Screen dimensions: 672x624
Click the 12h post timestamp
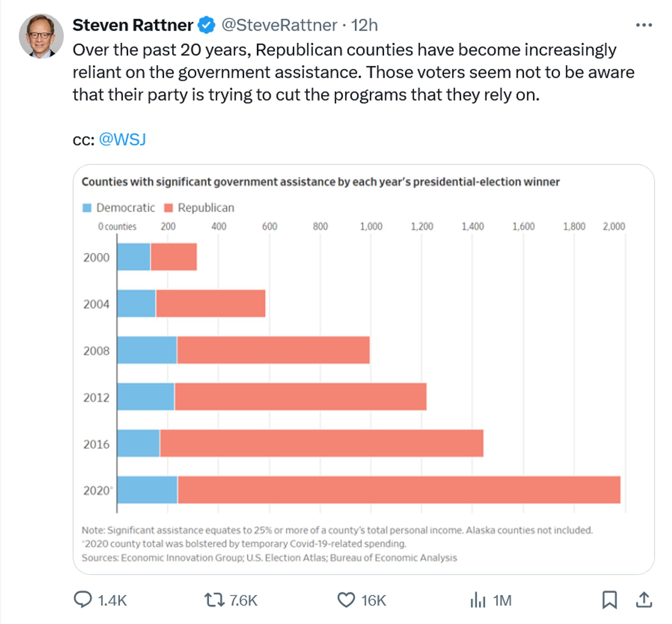click(364, 25)
